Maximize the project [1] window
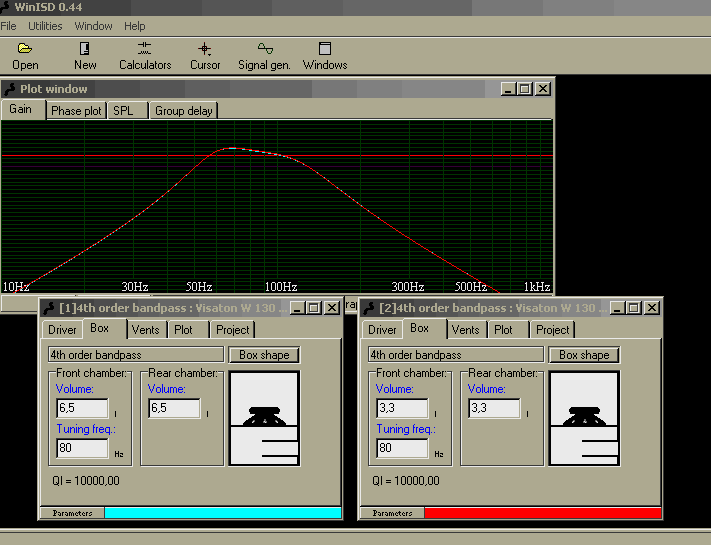This screenshot has width=711, height=545. (314, 308)
